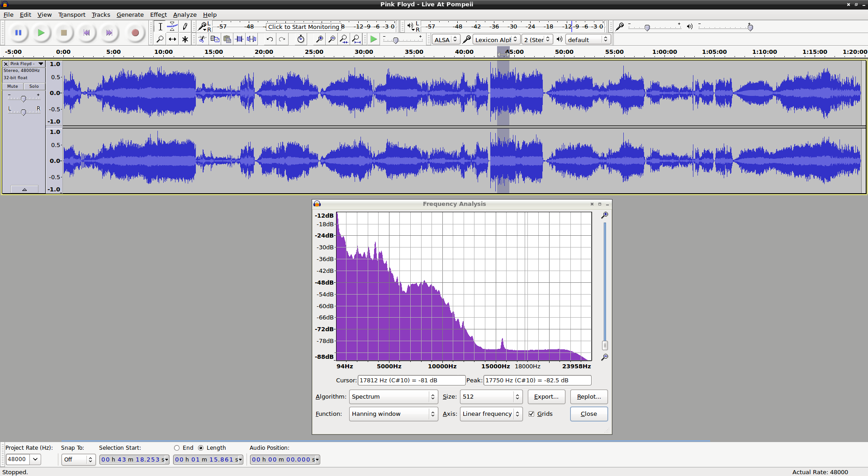
Task: Click the Pause transport button
Action: [19, 33]
